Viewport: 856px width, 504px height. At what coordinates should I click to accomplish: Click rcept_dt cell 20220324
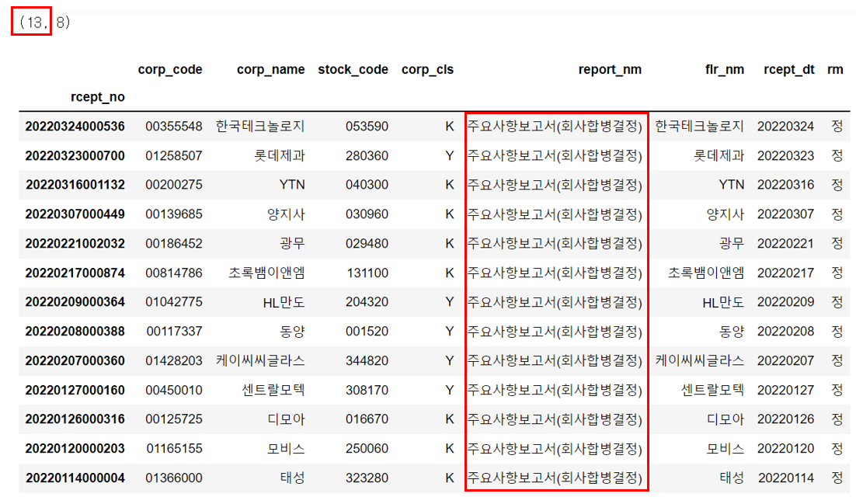tap(785, 127)
